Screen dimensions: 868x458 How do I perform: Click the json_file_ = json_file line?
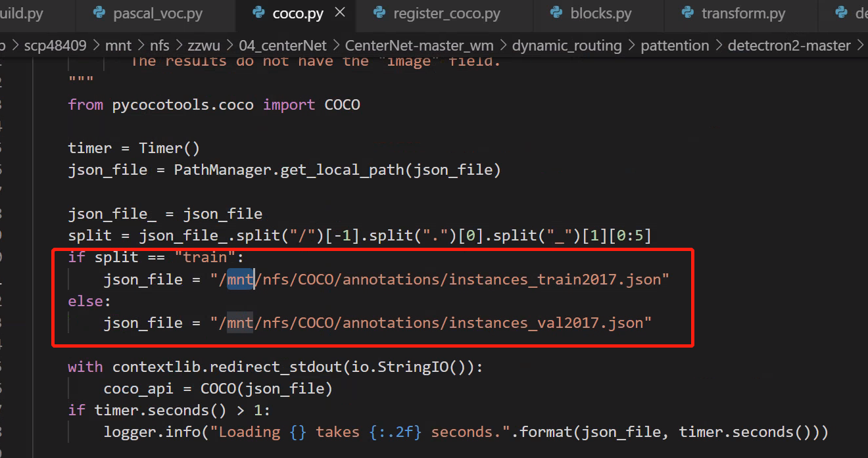coord(165,214)
